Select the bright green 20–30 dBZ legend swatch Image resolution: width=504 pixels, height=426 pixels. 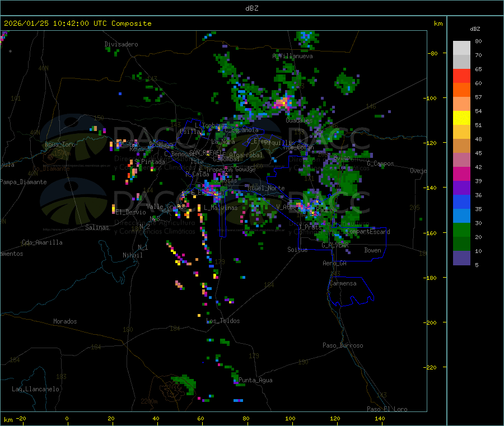pyautogui.click(x=461, y=230)
